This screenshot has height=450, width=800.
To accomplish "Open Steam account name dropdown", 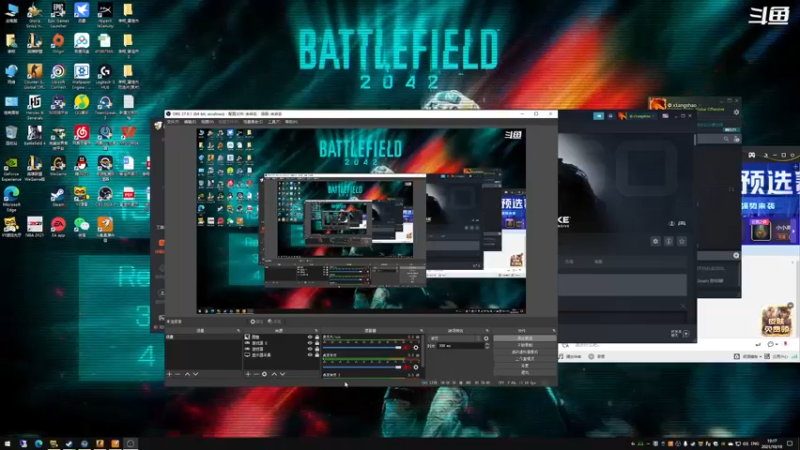I will point(641,116).
